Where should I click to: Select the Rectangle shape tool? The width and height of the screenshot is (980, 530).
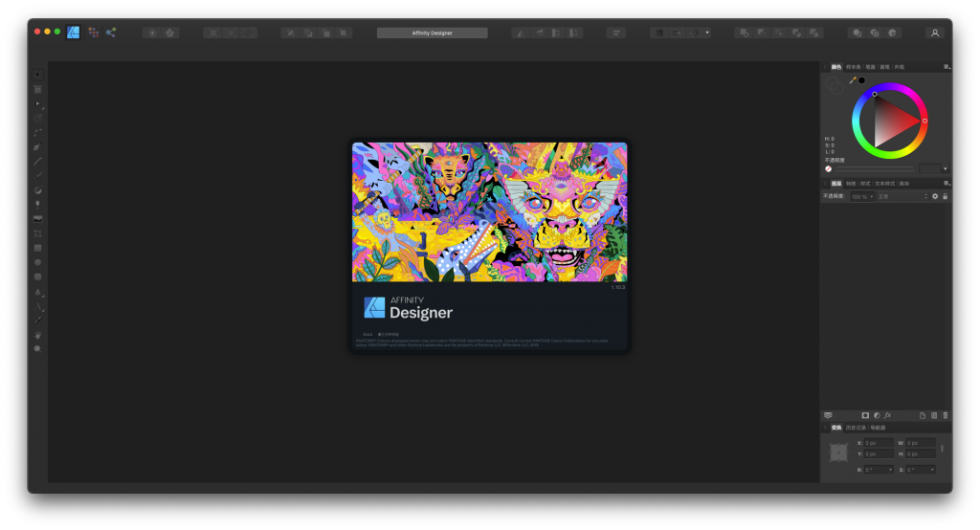pos(37,248)
